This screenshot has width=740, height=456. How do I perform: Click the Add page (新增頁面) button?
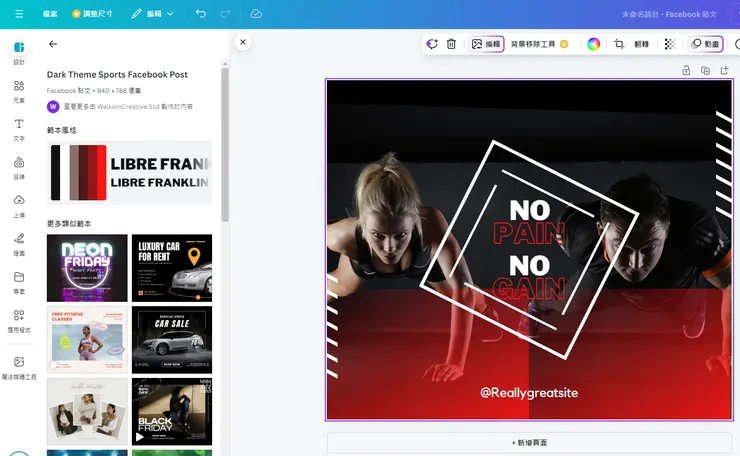click(x=529, y=443)
